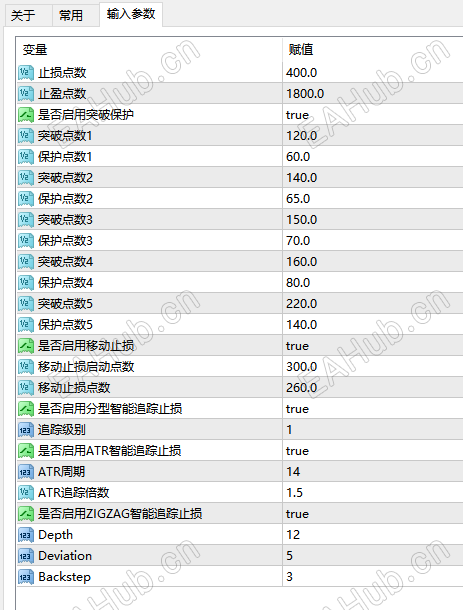Click the icon beside 移动止损启动点数
Viewport: 463px width, 610px height.
click(26, 367)
